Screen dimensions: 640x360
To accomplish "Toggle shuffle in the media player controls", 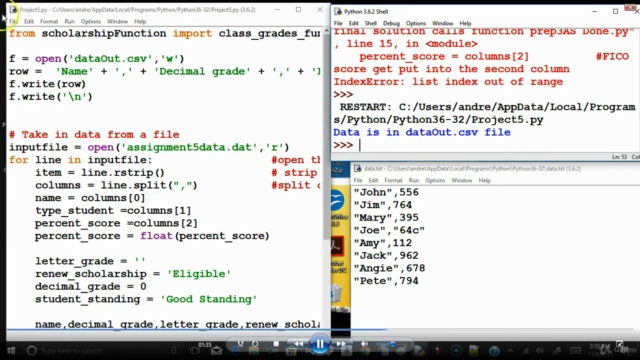I will pos(240,344).
